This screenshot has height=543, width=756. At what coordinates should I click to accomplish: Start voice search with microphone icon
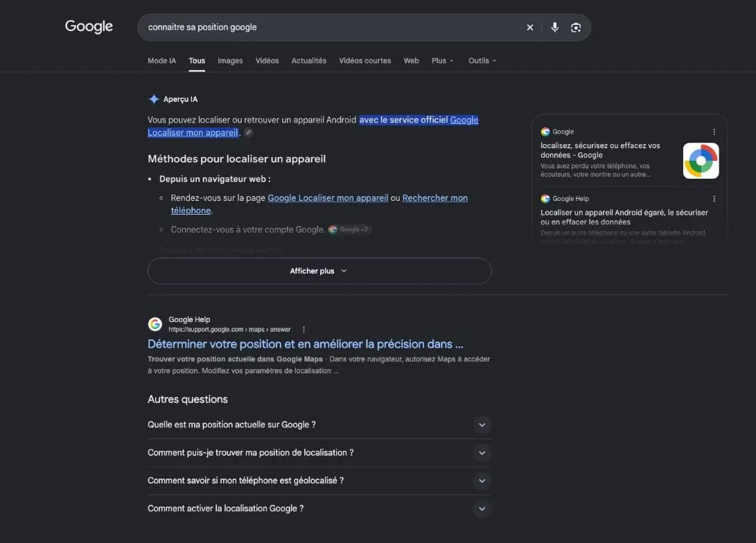point(554,28)
